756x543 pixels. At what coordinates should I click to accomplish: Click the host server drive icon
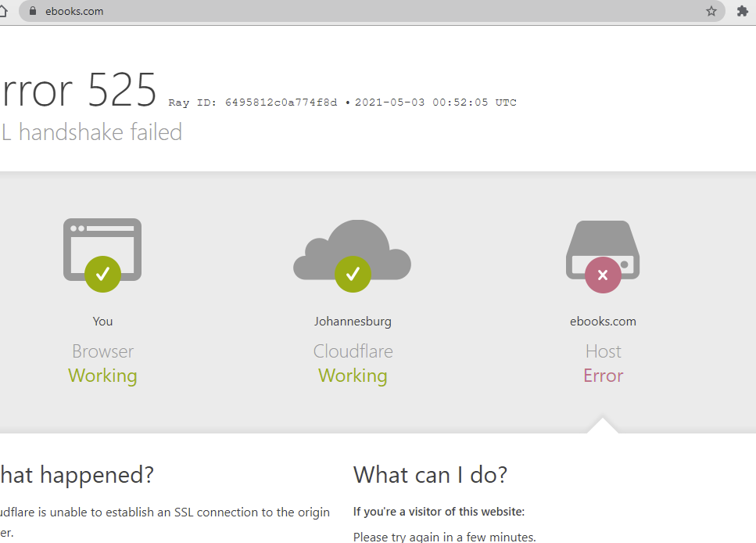pos(603,250)
